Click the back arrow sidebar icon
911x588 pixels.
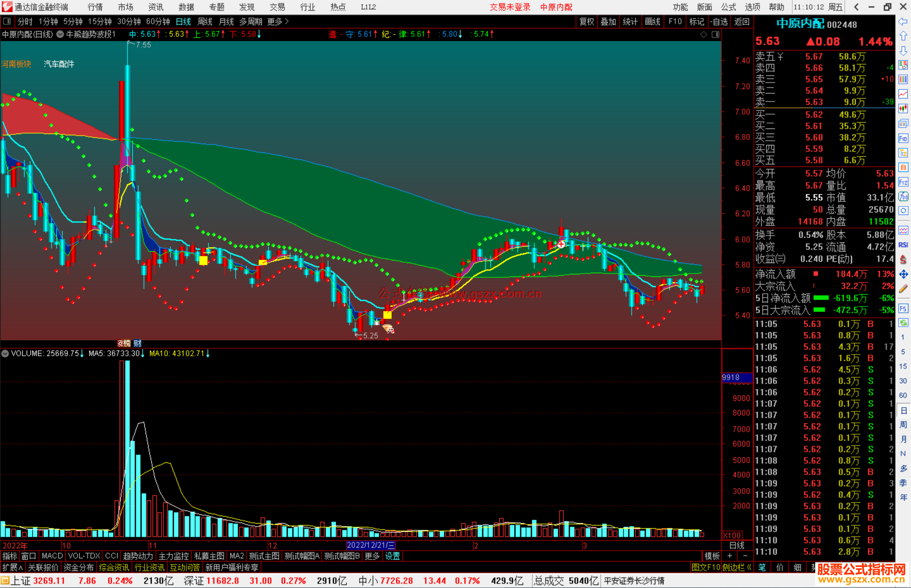click(903, 21)
